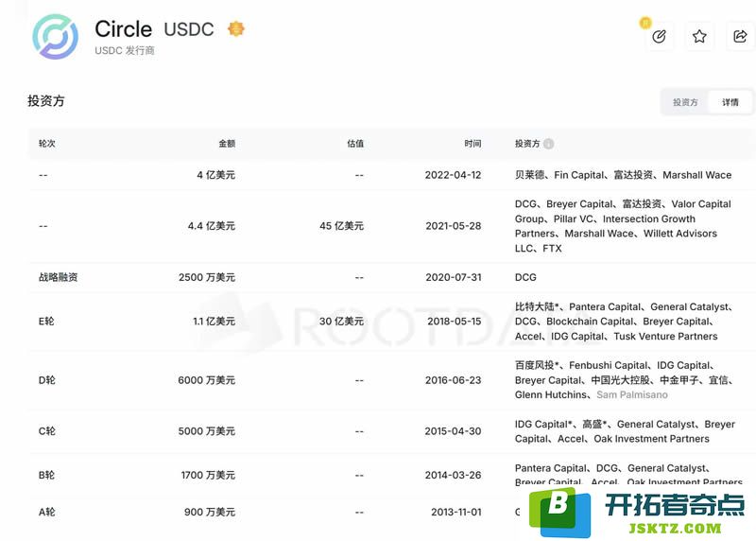This screenshot has height=541, width=756.
Task: Click the orange verified badge beside USDC
Action: point(235,29)
